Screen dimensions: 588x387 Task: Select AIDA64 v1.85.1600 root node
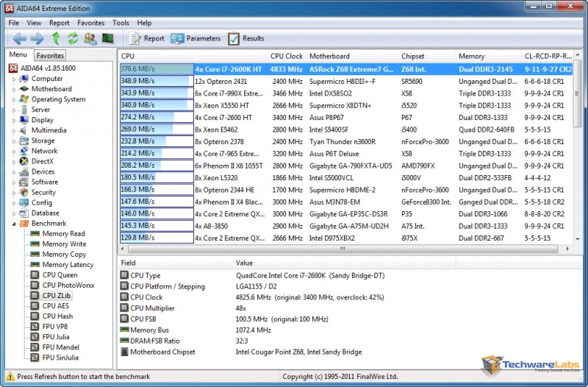[48, 68]
